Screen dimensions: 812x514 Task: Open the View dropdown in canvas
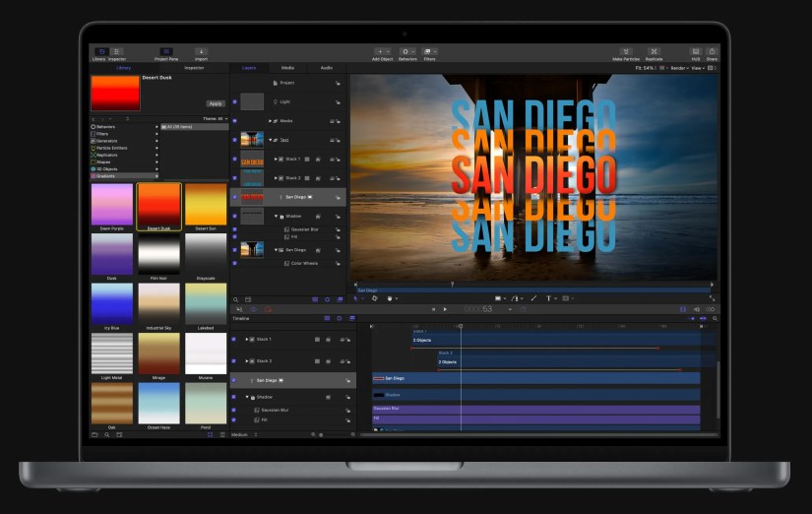click(698, 68)
